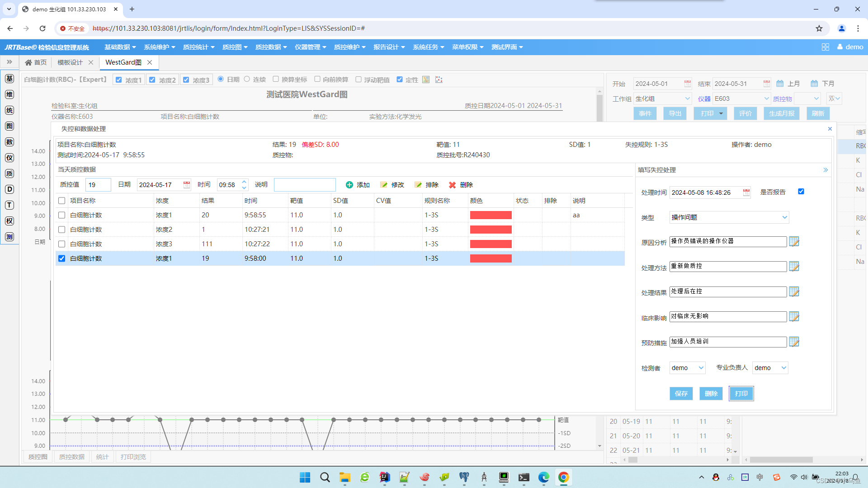Click the sidebar 测 icon

pos(9,237)
